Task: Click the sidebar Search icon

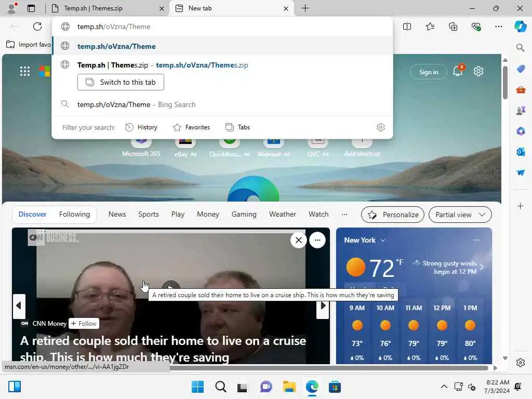Action: pos(520,48)
